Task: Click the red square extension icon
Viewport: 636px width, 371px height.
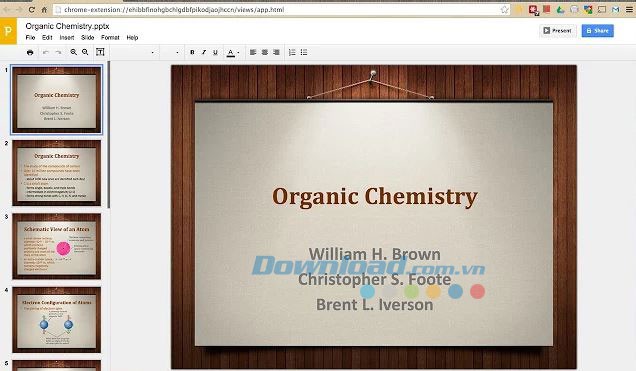Action: (547, 9)
